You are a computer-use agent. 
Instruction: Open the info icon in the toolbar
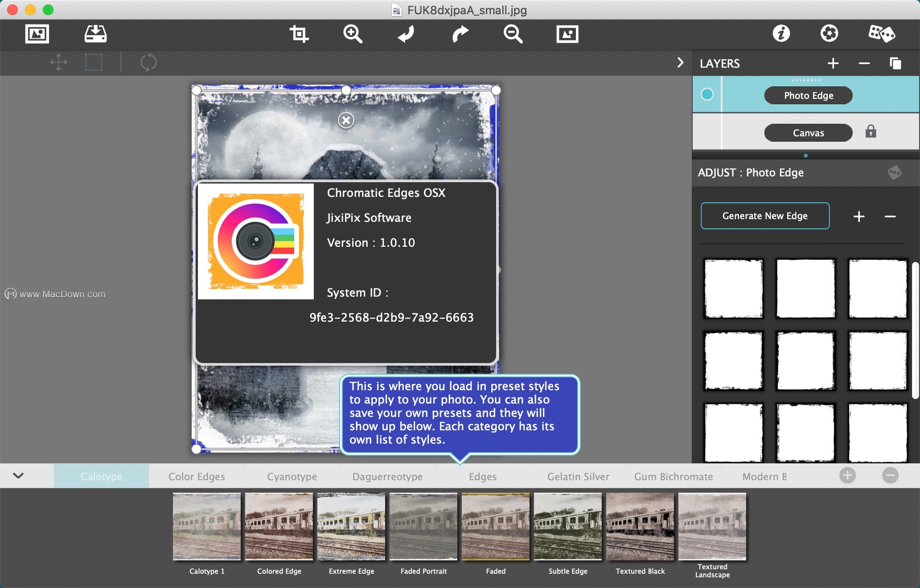781,33
